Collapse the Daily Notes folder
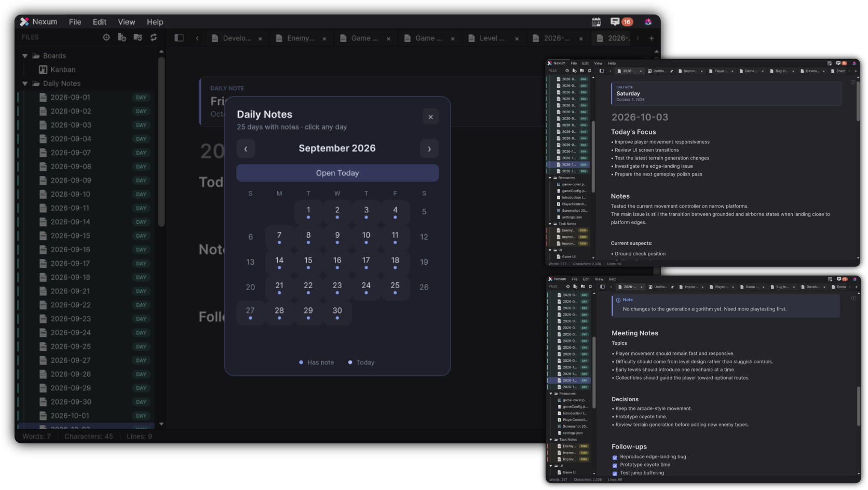 [x=25, y=84]
